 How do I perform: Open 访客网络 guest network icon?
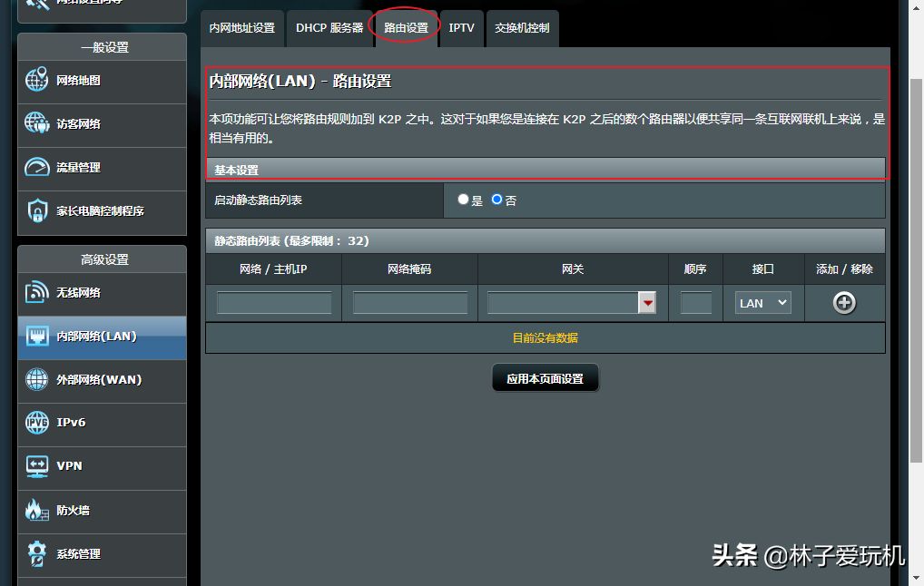pyautogui.click(x=37, y=123)
